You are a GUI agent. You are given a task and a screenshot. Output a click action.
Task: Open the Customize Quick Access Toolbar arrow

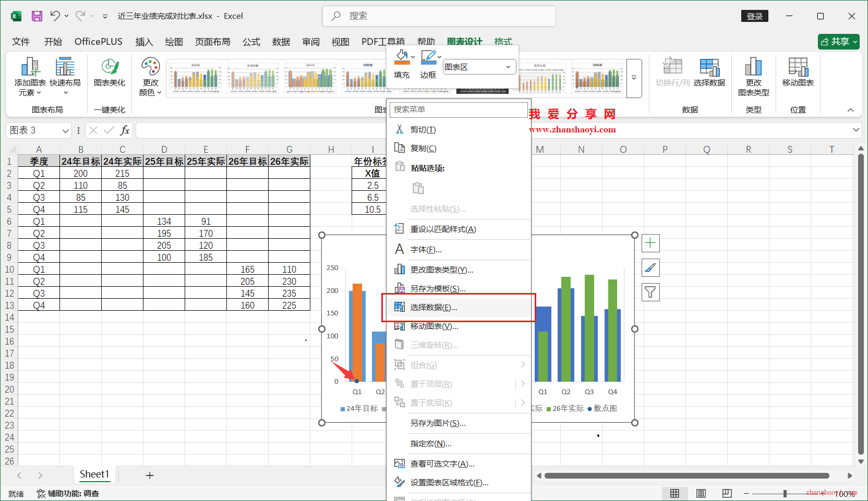coord(105,16)
